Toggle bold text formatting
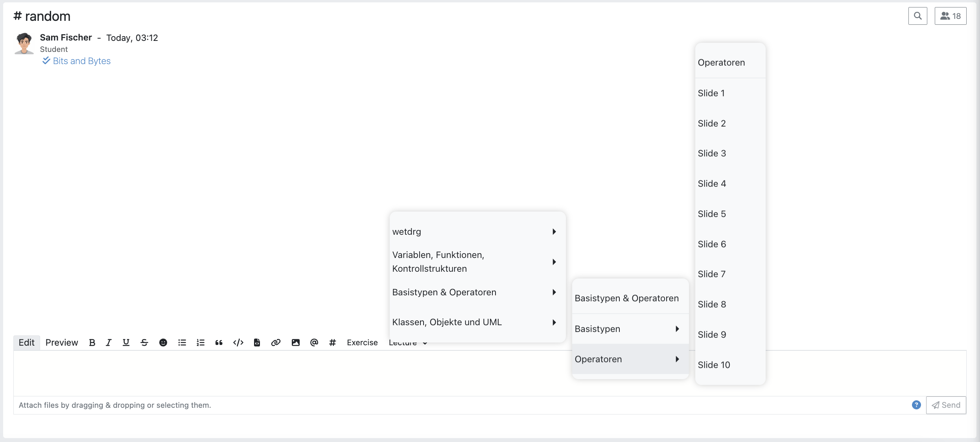Viewport: 980px width, 442px height. 92,343
